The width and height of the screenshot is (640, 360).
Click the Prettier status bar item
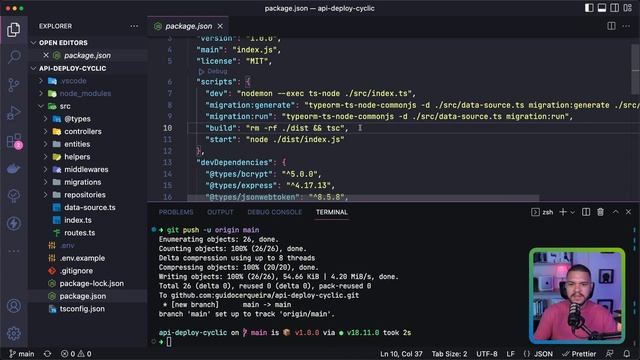point(579,354)
